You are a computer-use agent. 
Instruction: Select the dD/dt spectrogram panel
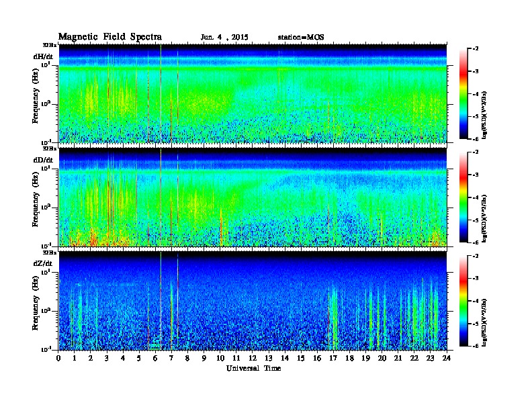(253, 197)
